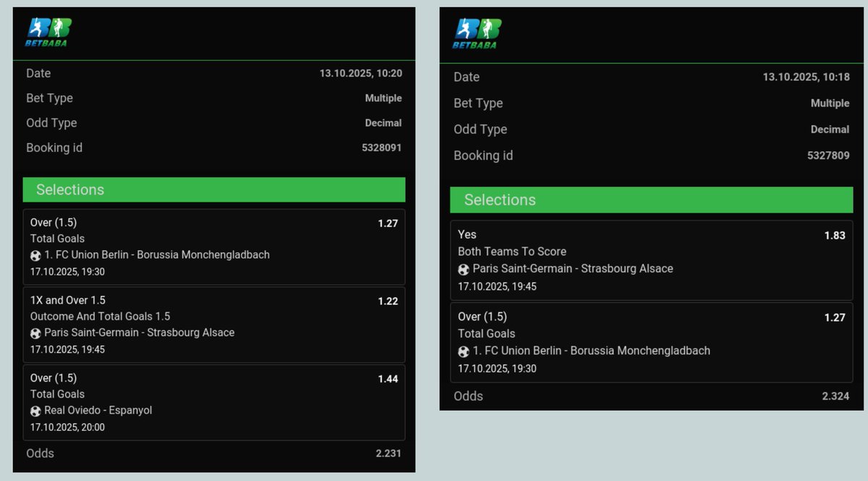868x481 pixels.
Task: Click right slip 'Paris Saint-Germain - Strasbourg Alsace' text
Action: (x=573, y=268)
